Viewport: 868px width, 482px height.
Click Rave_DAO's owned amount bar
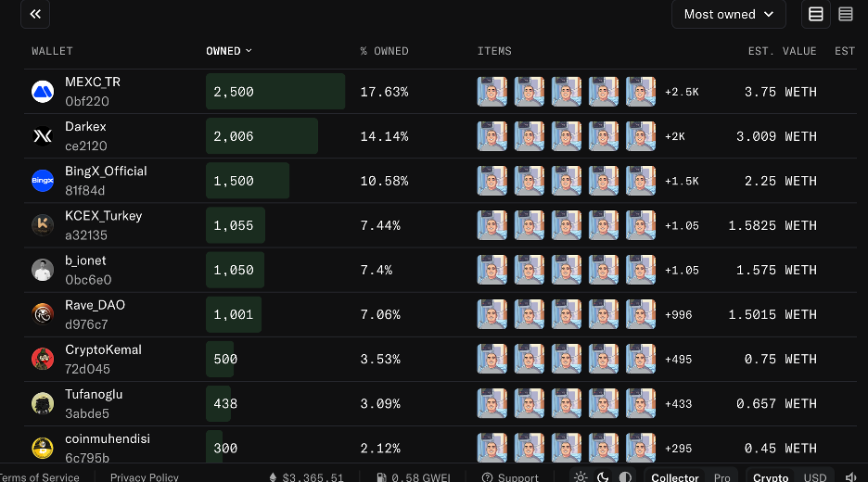(234, 314)
